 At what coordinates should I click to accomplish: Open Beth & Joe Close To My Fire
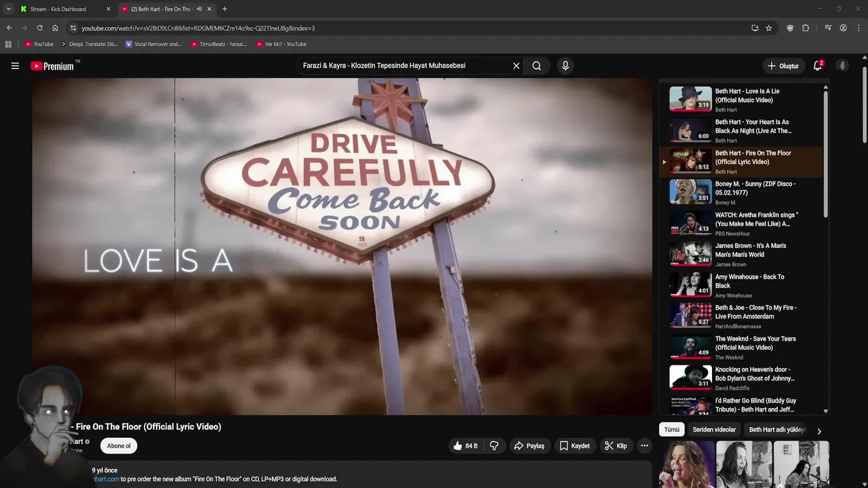[741, 316]
